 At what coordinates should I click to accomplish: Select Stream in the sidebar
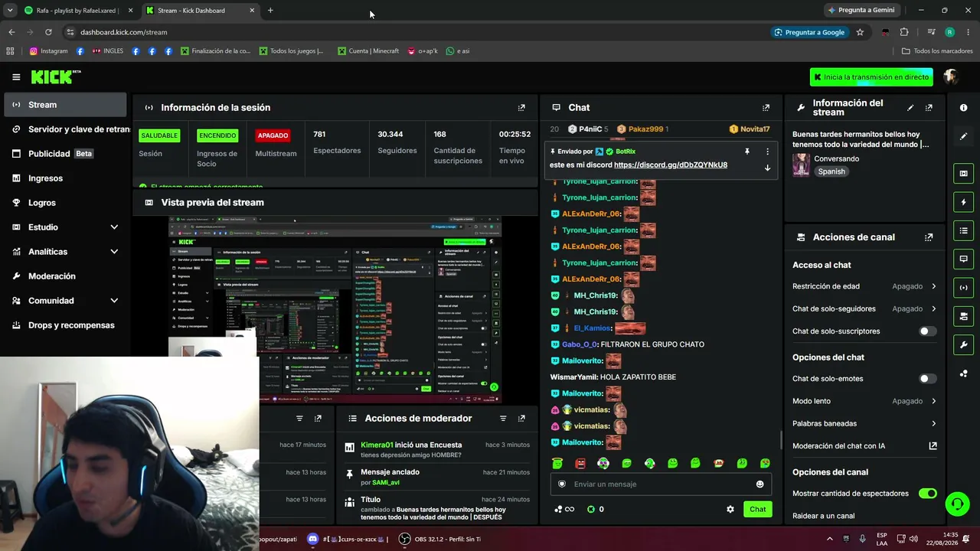65,105
